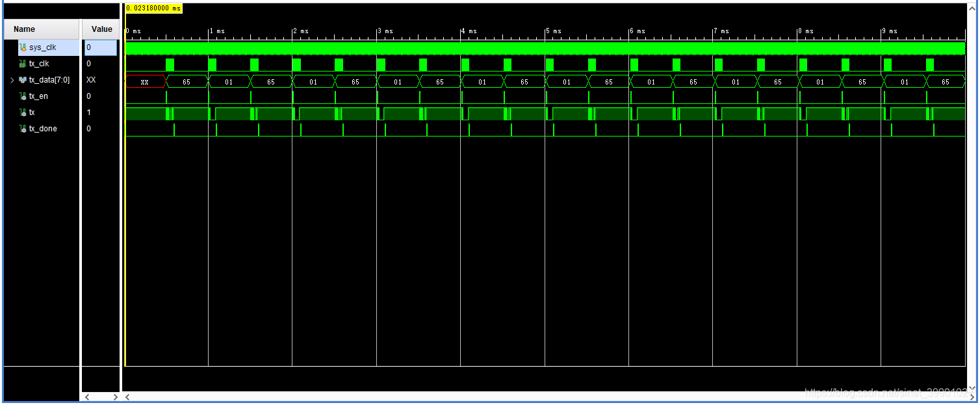Click the tx signal icon

coord(23,112)
